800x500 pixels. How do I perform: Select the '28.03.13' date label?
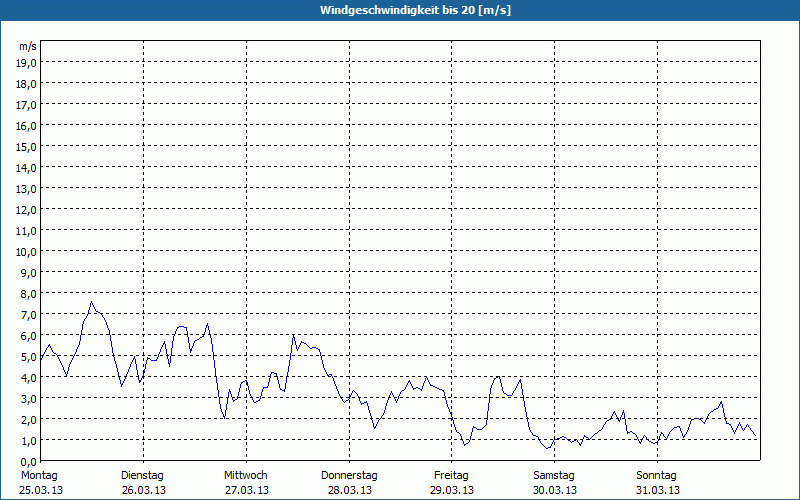tap(350, 490)
